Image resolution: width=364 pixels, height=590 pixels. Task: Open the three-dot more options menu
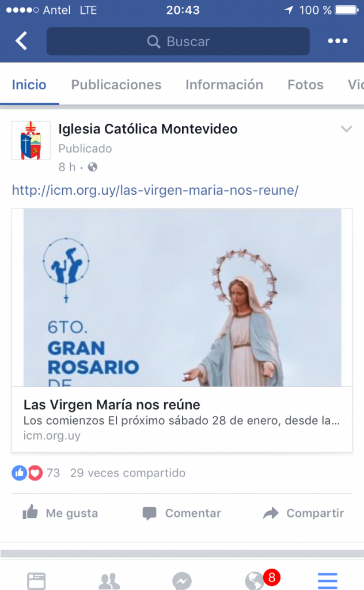338,41
